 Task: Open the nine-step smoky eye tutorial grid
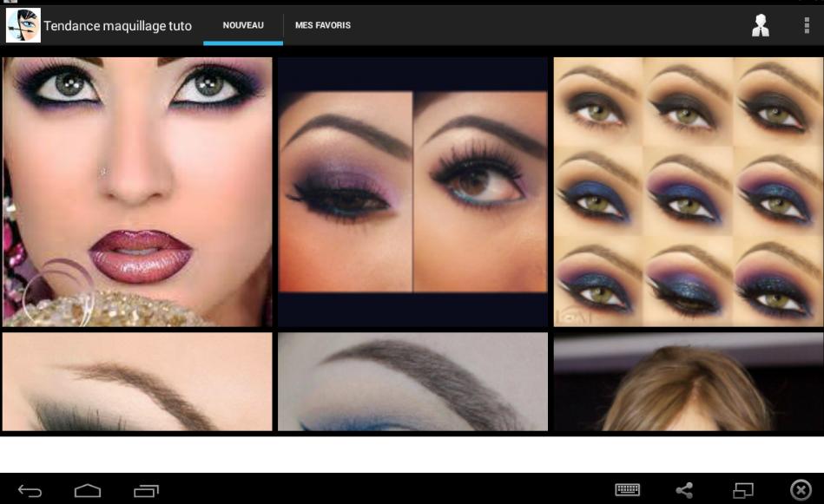tap(688, 193)
